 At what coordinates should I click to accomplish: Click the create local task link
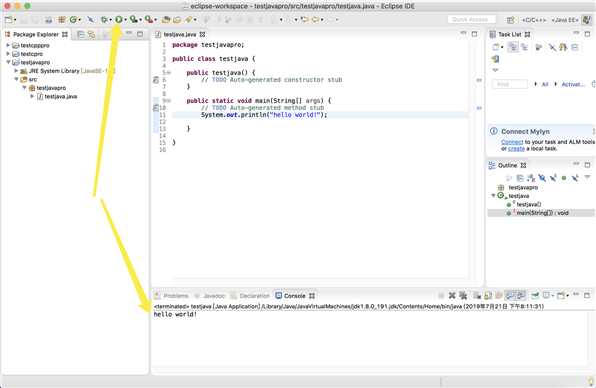(516, 149)
